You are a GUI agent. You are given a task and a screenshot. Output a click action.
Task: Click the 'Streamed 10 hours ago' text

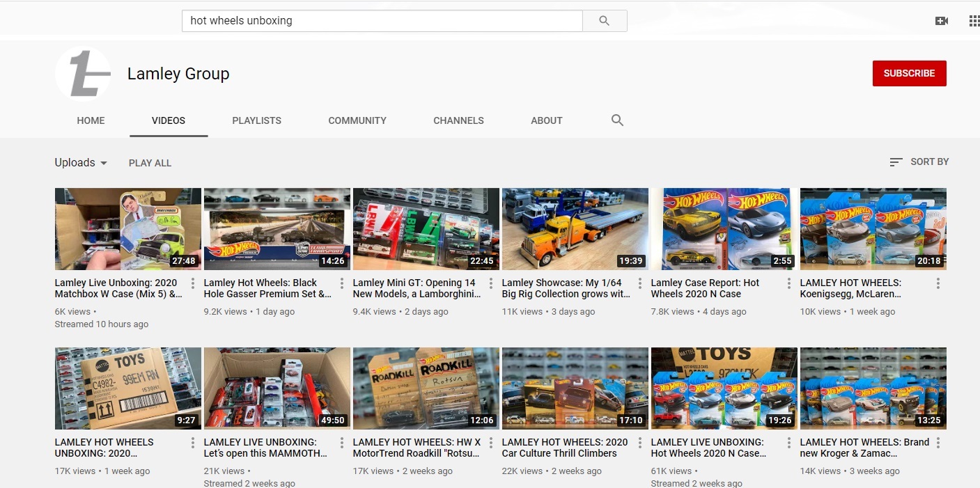point(102,324)
